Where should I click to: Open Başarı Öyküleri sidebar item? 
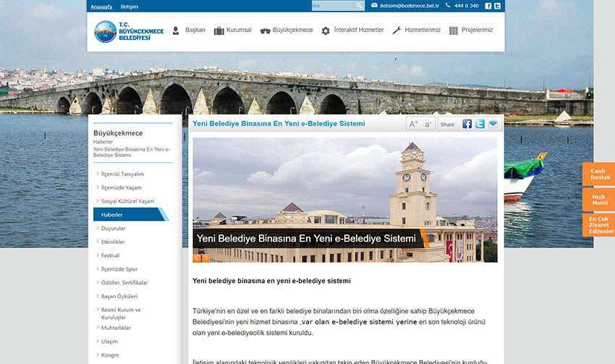[119, 296]
